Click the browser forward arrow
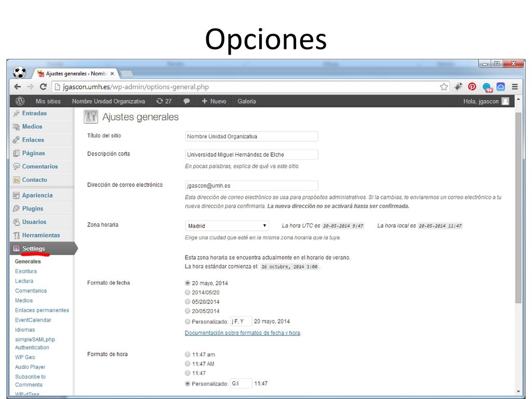 (30, 87)
